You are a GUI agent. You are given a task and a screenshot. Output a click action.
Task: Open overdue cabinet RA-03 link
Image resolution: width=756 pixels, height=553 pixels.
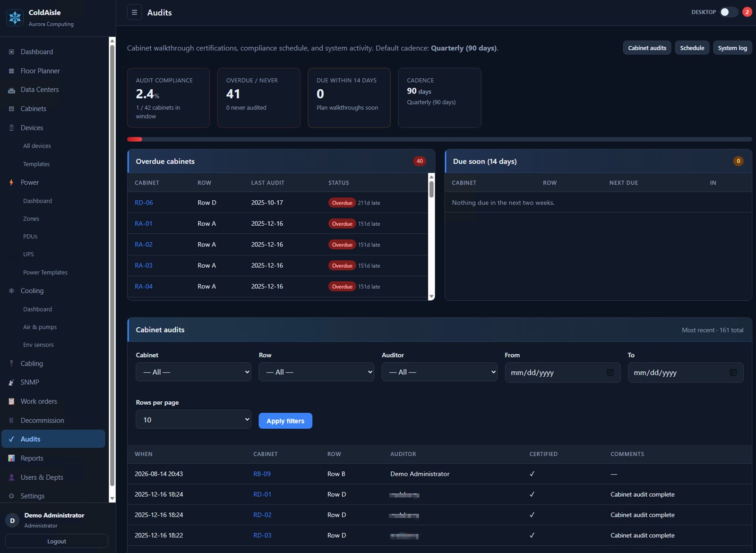click(144, 265)
